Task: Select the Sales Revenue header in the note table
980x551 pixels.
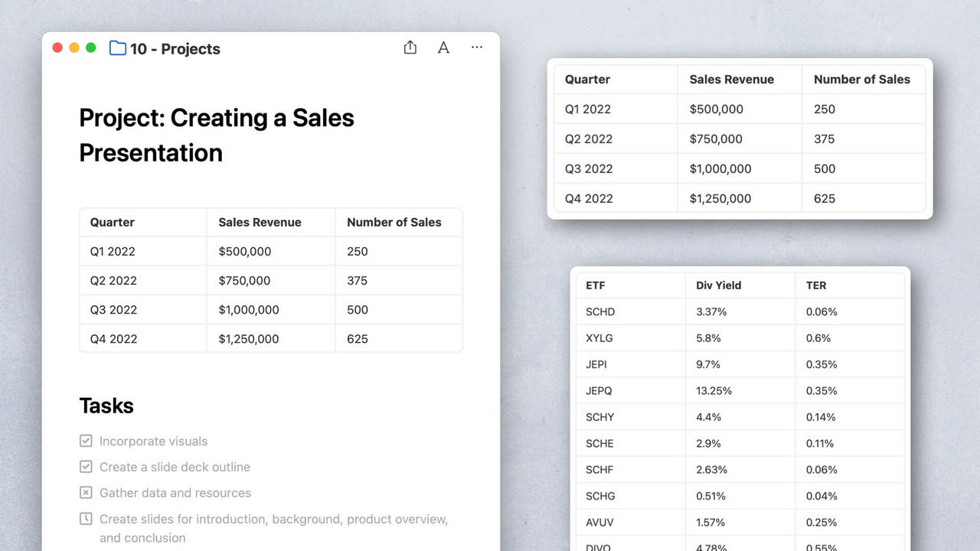Action: click(260, 223)
